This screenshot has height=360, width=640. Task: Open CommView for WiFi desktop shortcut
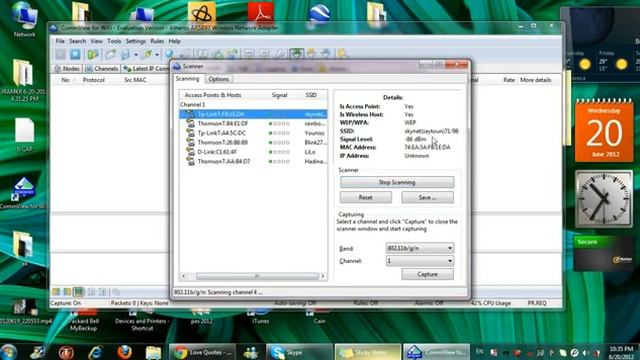tap(24, 193)
